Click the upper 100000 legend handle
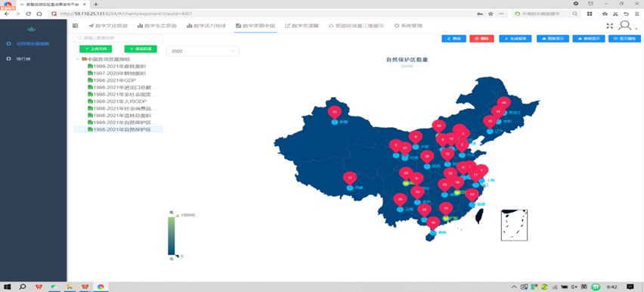Screen dimensions: 644x292 pos(177,216)
